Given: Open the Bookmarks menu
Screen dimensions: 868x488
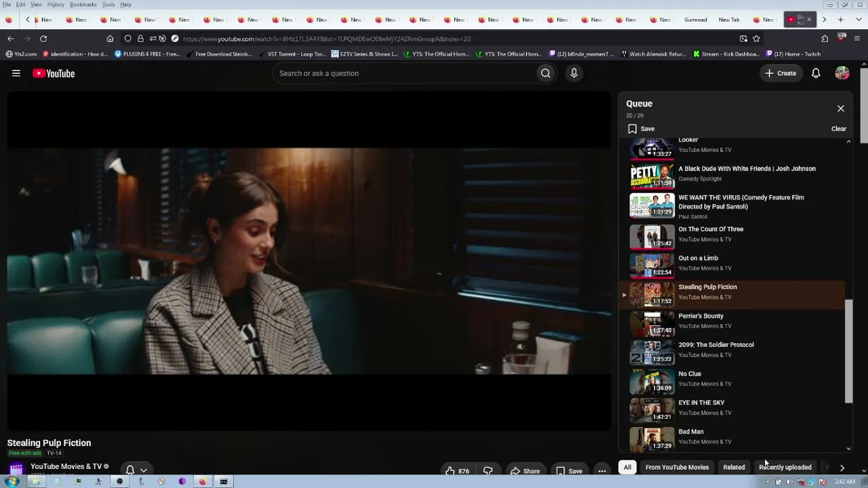Looking at the screenshot, I should (83, 5).
